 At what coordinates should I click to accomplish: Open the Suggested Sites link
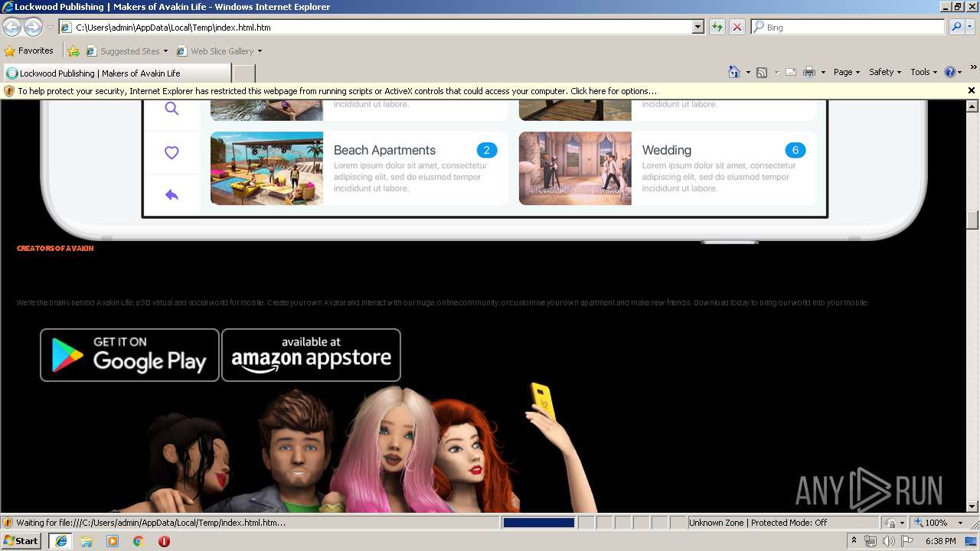pyautogui.click(x=127, y=51)
